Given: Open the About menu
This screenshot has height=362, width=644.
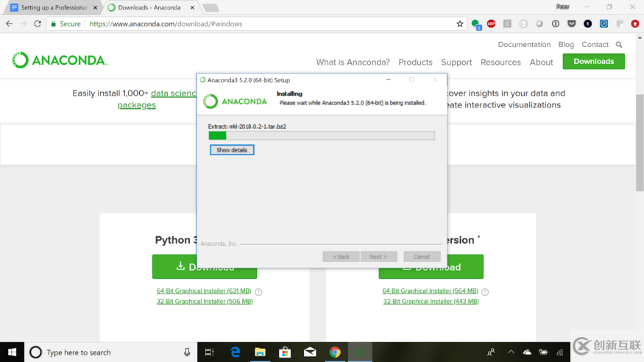Looking at the screenshot, I should tap(541, 62).
